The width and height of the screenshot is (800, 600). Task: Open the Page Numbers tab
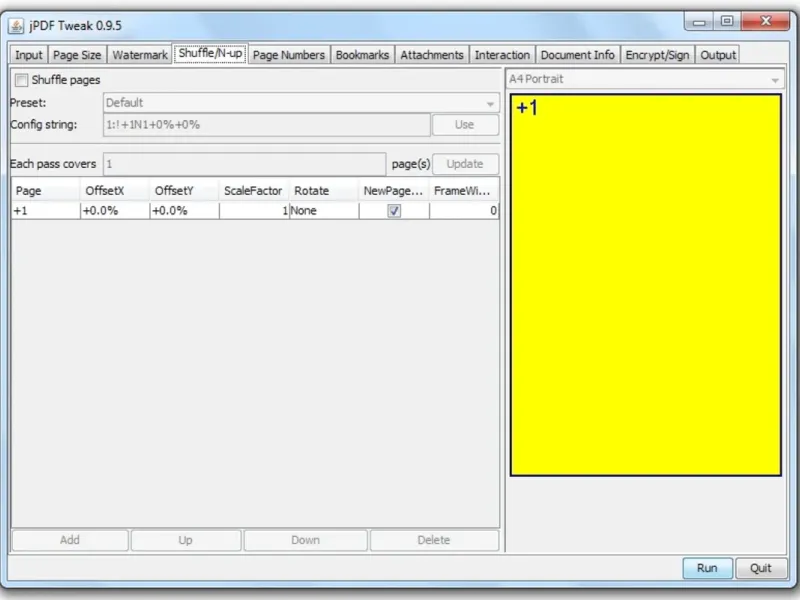289,55
